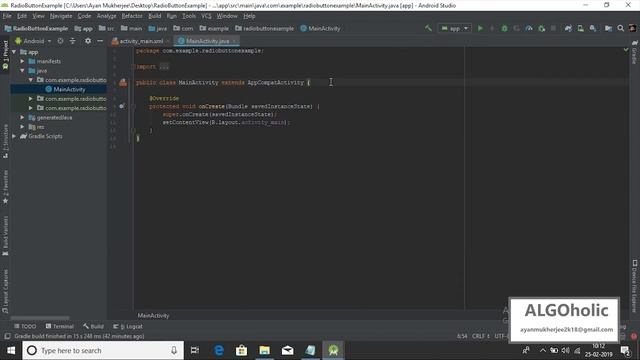Click the user avatar icon in toolbar
Screen dimensions: 640x360
point(632,28)
